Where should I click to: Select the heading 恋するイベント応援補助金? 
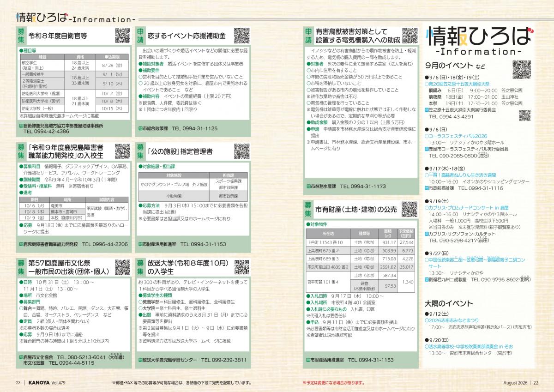pos(187,36)
